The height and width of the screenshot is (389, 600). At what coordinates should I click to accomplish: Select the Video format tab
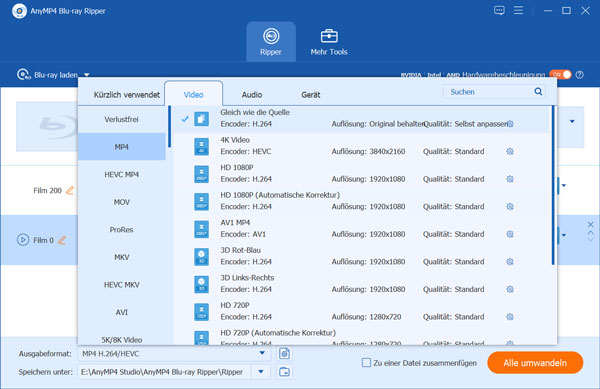193,94
